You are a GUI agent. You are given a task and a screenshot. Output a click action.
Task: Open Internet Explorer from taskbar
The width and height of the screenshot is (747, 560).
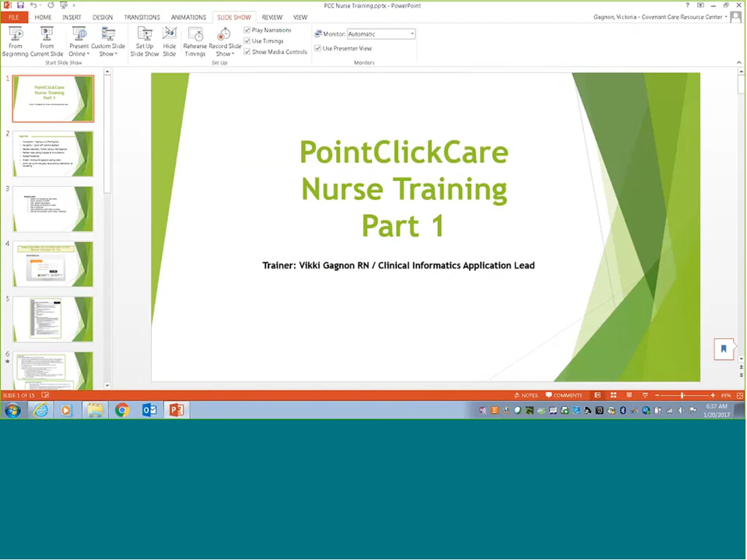[x=41, y=410]
